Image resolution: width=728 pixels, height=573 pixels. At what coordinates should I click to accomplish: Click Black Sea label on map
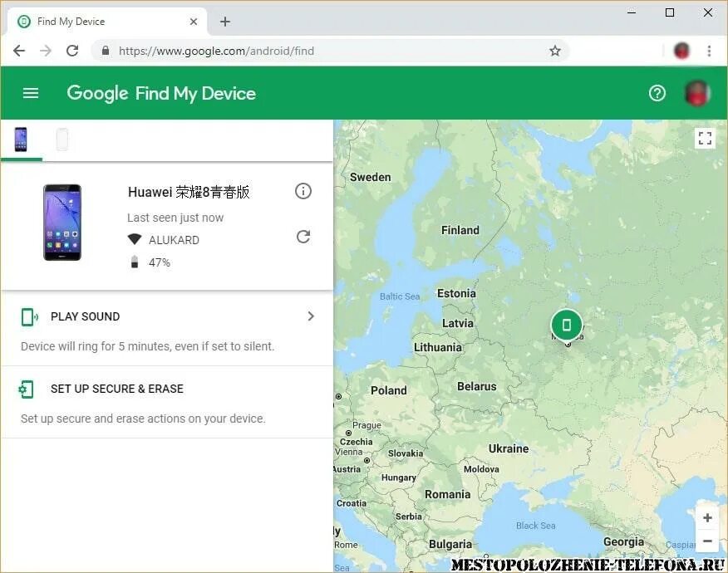tap(535, 526)
